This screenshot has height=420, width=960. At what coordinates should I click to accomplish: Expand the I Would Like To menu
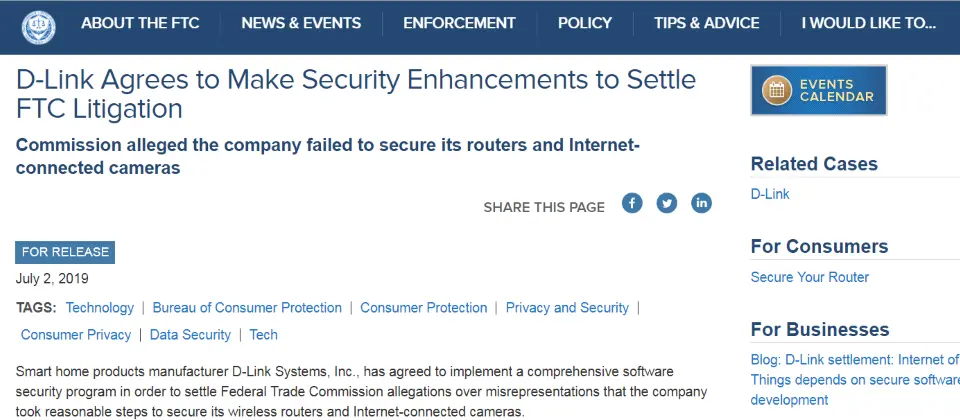click(x=868, y=23)
